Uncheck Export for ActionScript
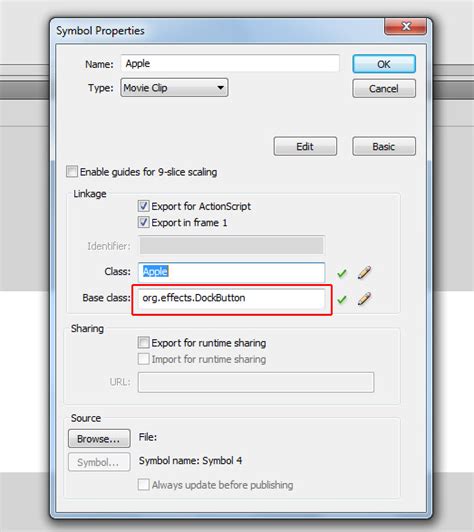The width and height of the screenshot is (474, 532). tap(143, 206)
